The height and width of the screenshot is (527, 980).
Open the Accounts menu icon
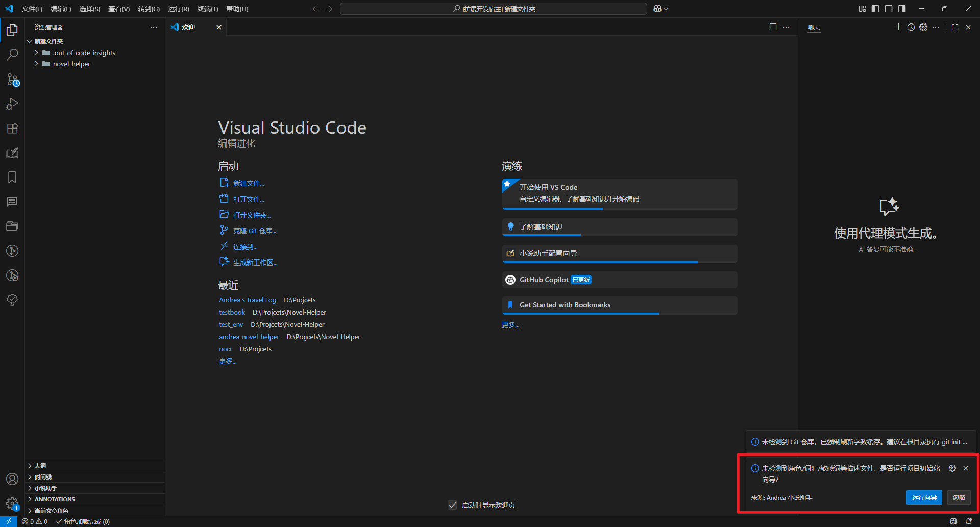point(12,479)
